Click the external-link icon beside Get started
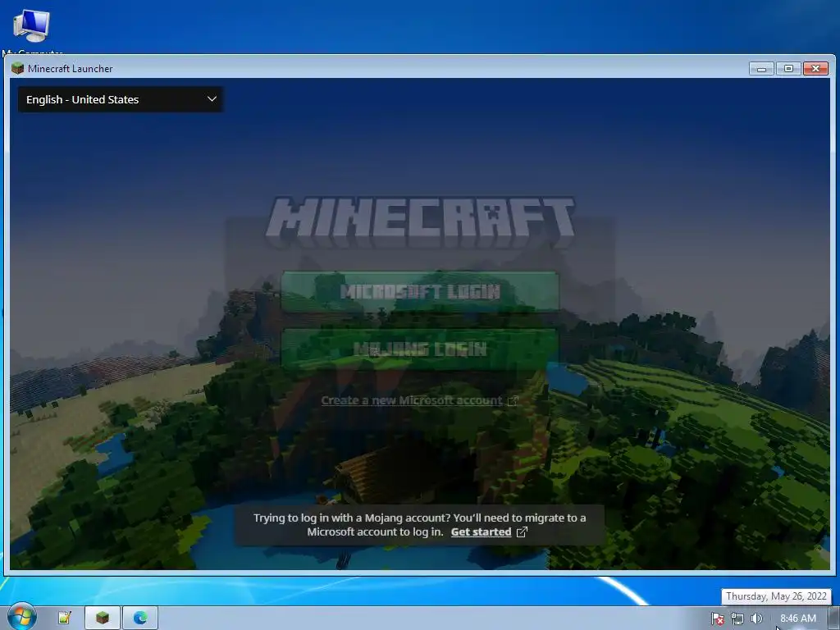 tap(522, 532)
